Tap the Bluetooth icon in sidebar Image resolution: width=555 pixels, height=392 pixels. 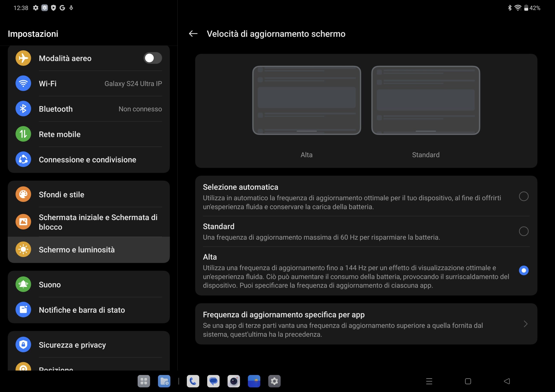[23, 109]
